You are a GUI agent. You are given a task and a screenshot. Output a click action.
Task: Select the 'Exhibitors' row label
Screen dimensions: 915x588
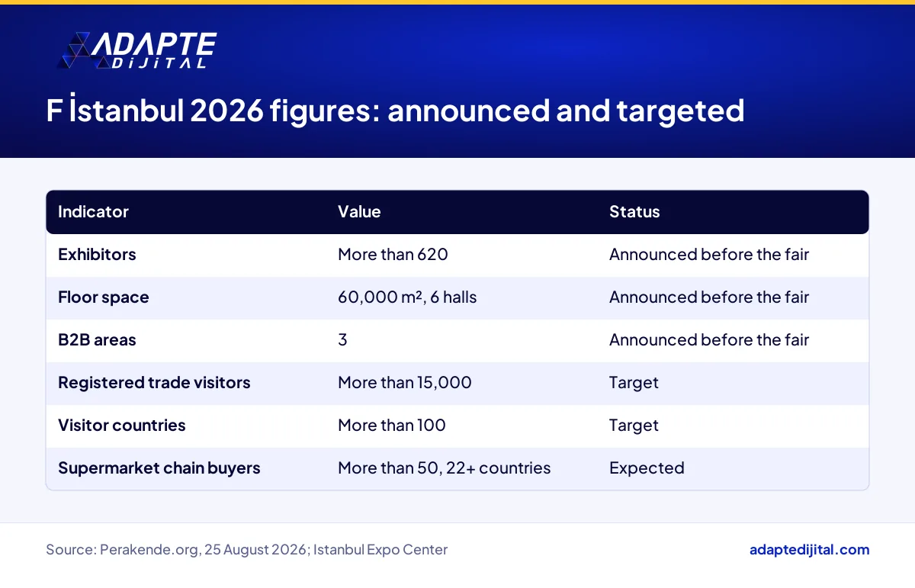pyautogui.click(x=97, y=255)
